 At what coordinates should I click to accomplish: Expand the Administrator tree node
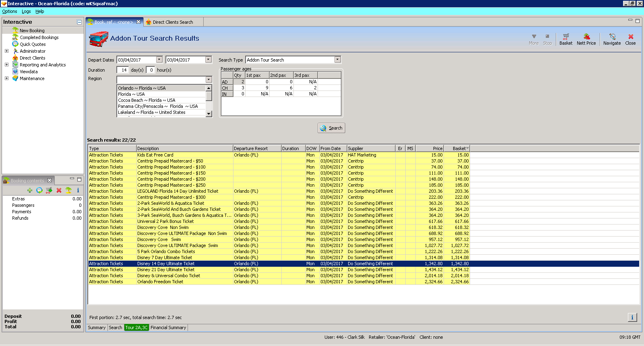(x=6, y=51)
